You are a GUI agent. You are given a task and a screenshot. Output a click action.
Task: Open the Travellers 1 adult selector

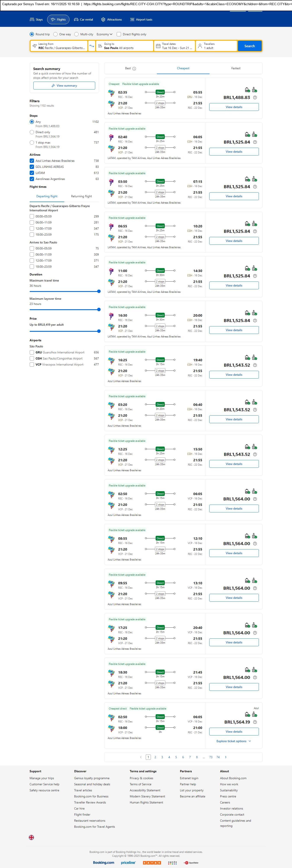tap(216, 46)
